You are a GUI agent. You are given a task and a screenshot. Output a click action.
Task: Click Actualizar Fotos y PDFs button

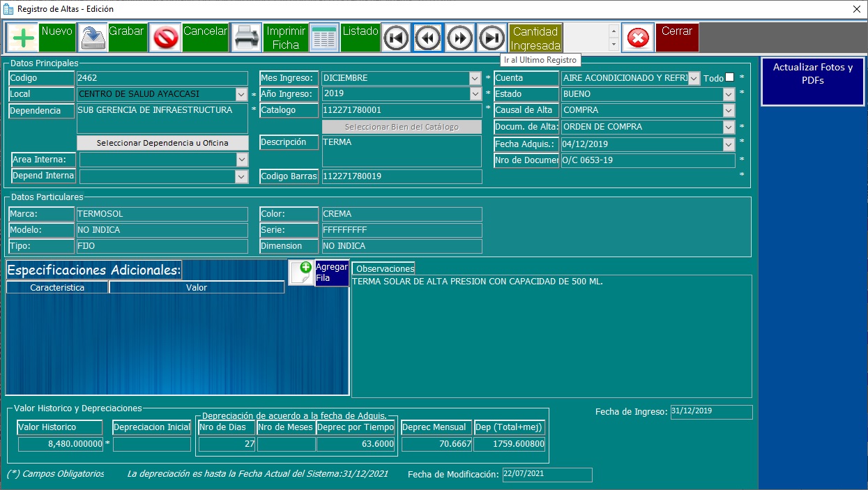click(812, 81)
